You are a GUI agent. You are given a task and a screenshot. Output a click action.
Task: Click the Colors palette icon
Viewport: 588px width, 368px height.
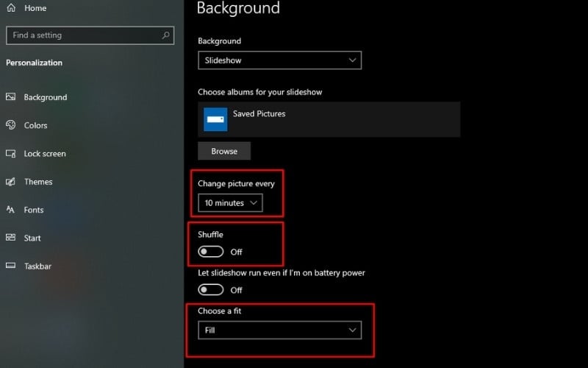[x=11, y=125]
